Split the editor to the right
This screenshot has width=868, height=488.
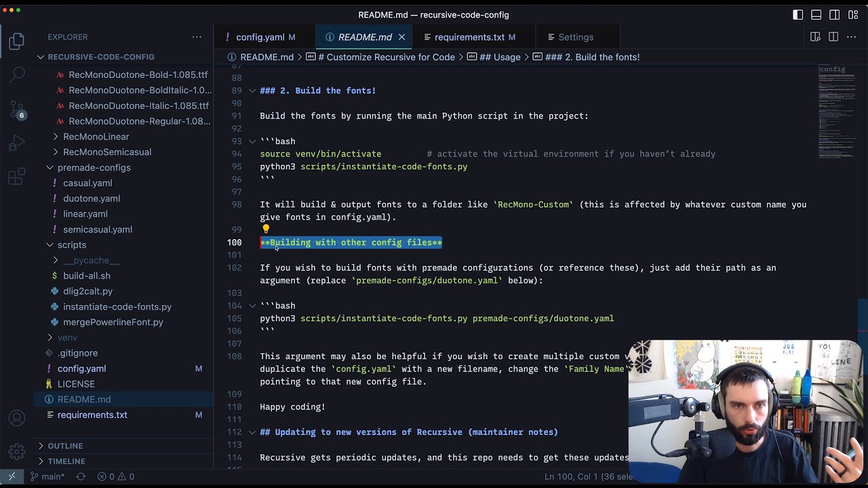(x=833, y=37)
